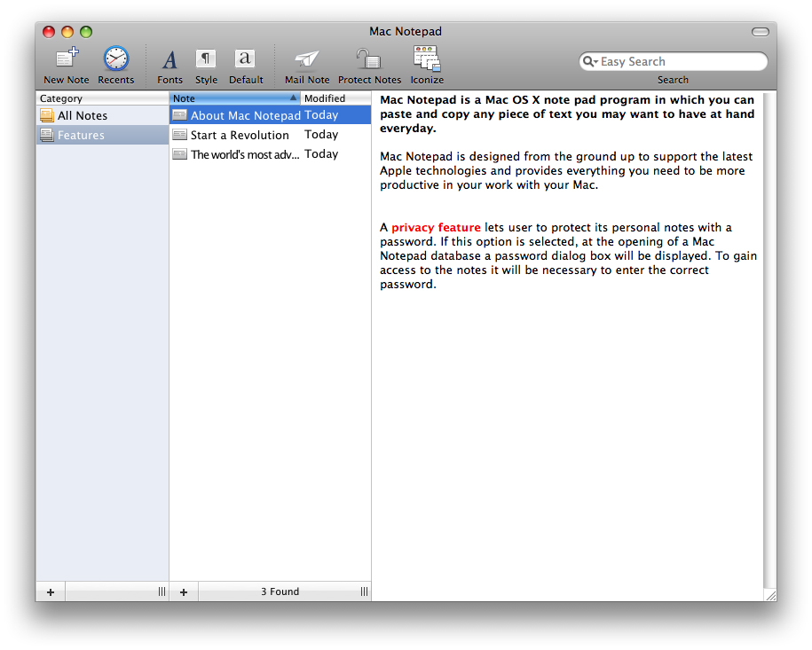Send note via Mail Note icon
Screen dimensions: 812x650
pos(306,59)
